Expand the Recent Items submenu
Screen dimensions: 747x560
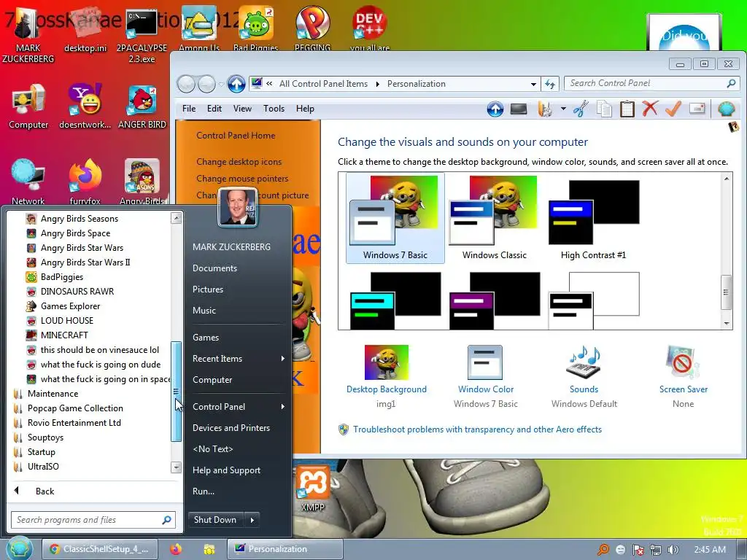[x=282, y=359]
